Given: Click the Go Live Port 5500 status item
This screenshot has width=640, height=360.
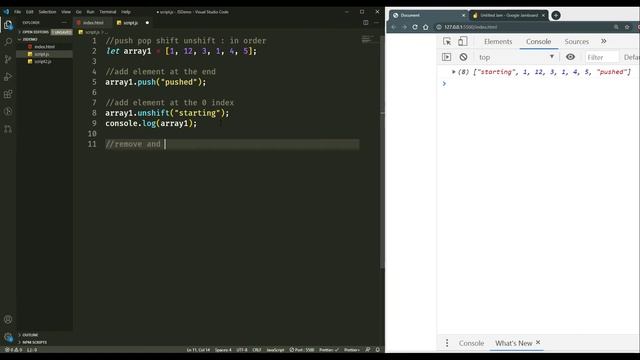Looking at the screenshot, I should click(x=302, y=350).
